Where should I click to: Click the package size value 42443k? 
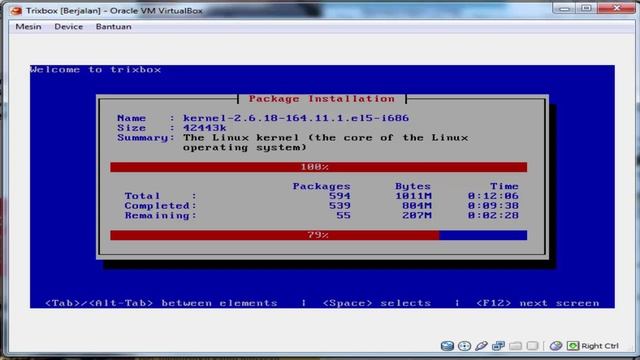click(204, 128)
